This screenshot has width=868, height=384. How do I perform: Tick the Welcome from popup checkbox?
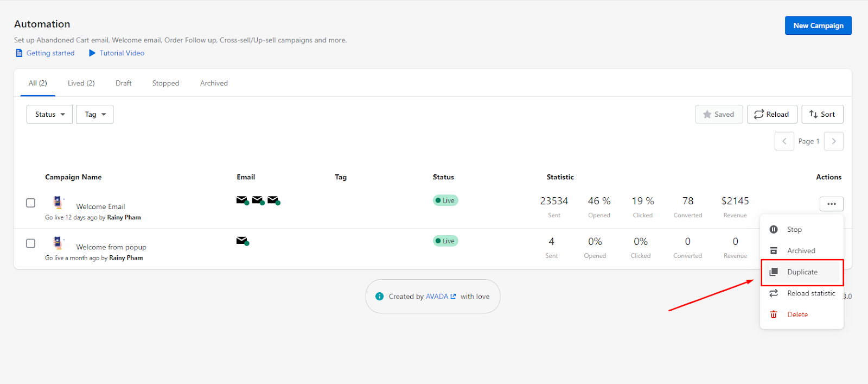31,243
